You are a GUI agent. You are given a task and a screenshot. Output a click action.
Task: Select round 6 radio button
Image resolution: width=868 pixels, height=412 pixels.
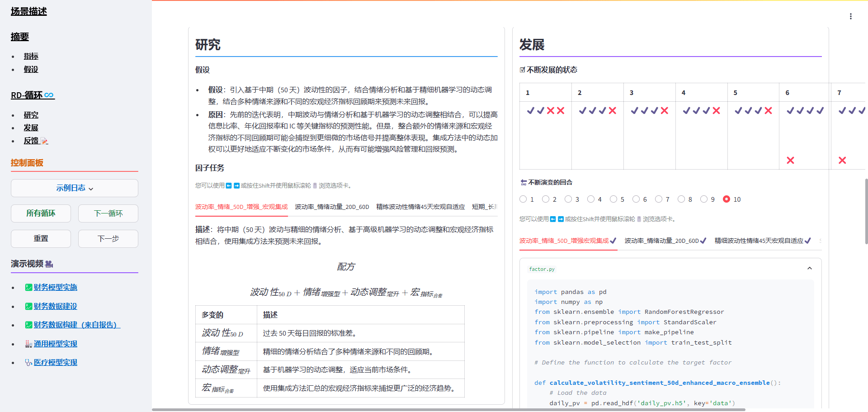pos(636,199)
